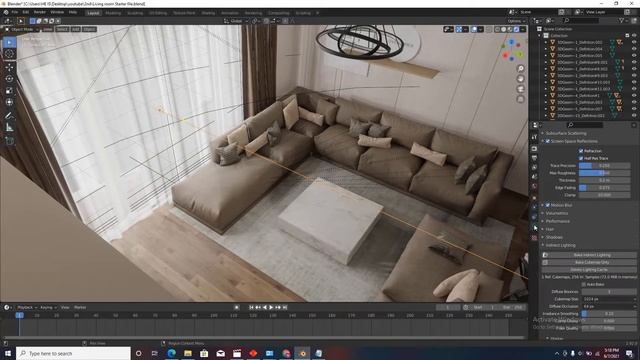Select the Cursor tool

9,54
